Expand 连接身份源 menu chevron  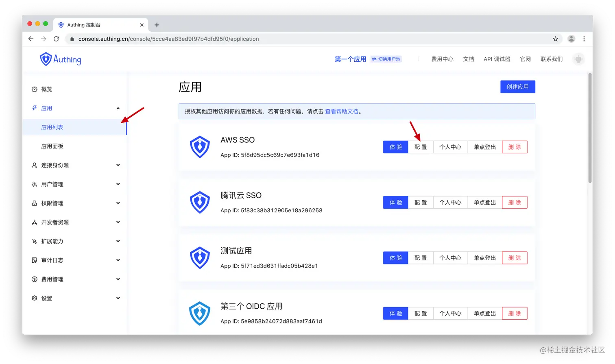click(118, 165)
